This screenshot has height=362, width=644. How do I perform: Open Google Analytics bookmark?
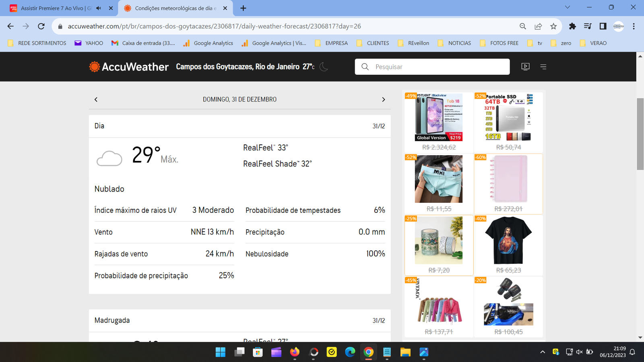[208, 43]
